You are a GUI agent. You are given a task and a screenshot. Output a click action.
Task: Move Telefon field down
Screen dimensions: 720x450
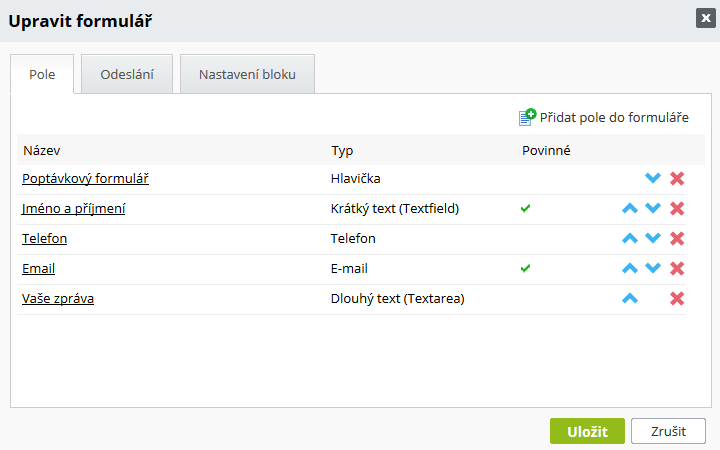tap(652, 238)
